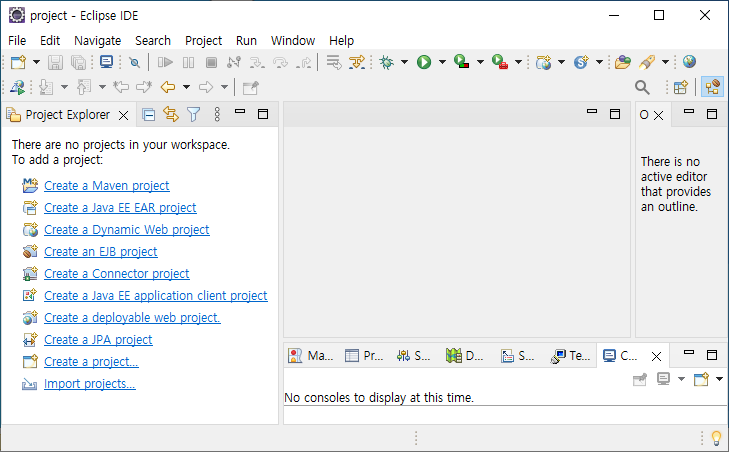Click Create an EJB project link
Viewport: 729px width, 452px height.
click(100, 252)
